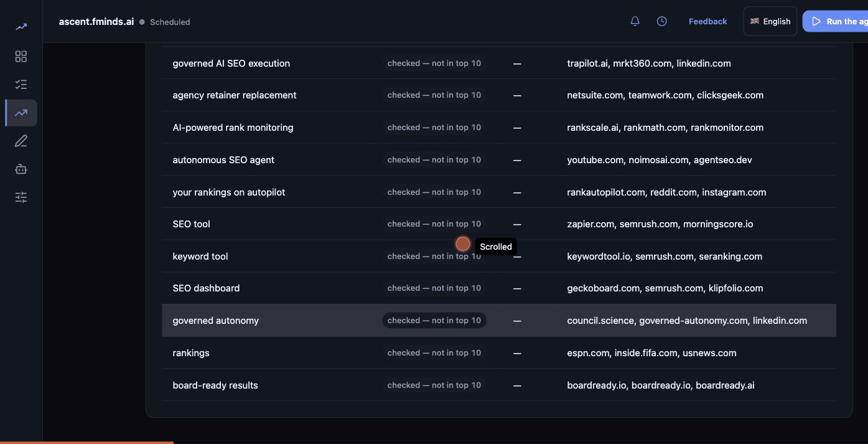Open the robot agent icon
868x444 pixels.
point(21,169)
